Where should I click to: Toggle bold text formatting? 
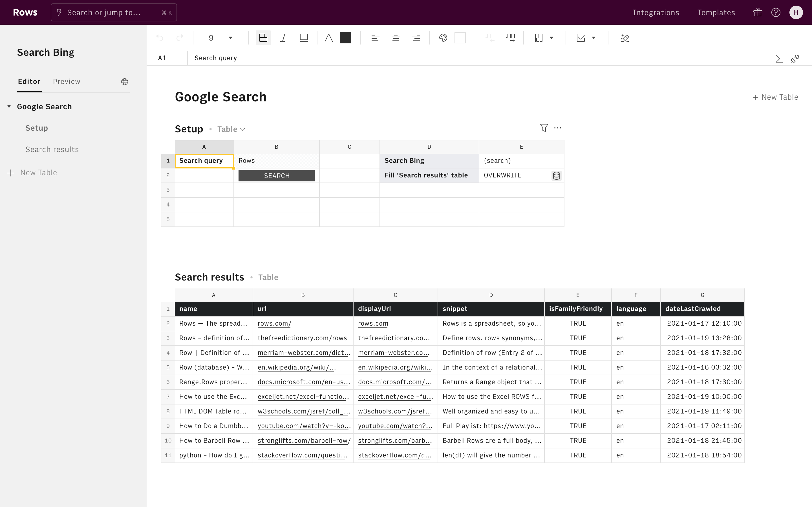263,38
